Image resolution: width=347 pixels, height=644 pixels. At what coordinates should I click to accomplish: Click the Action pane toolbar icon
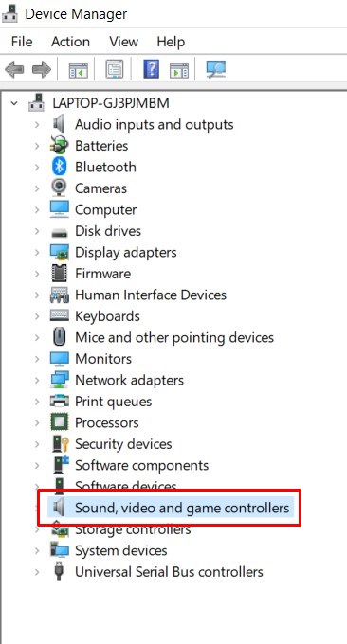(179, 70)
